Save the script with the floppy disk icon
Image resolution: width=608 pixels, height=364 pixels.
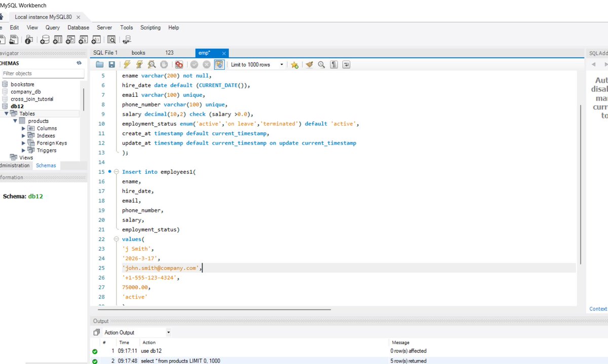(111, 65)
